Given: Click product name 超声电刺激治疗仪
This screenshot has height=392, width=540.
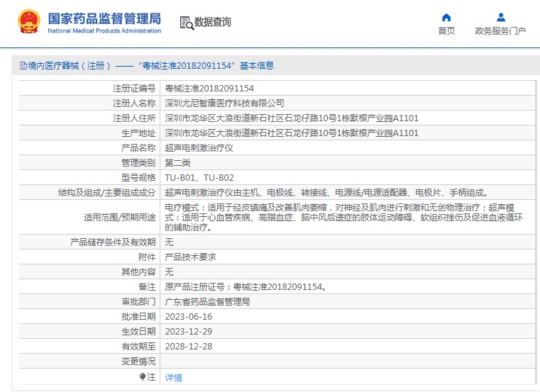Looking at the screenshot, I should [x=199, y=148].
